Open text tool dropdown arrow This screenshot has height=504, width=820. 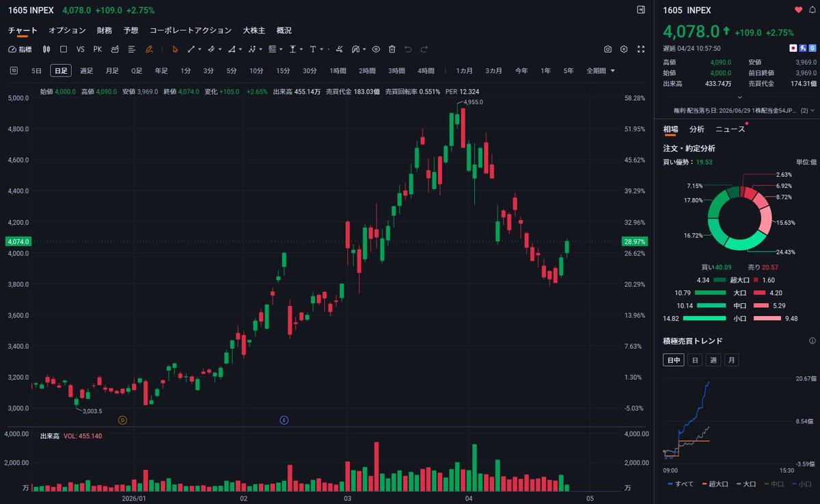pos(321,49)
